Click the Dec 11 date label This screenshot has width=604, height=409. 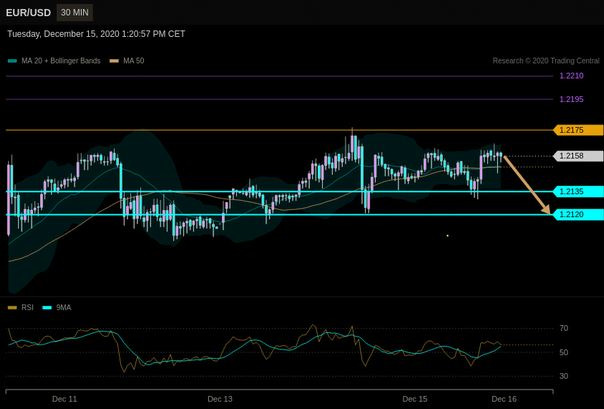pyautogui.click(x=64, y=399)
